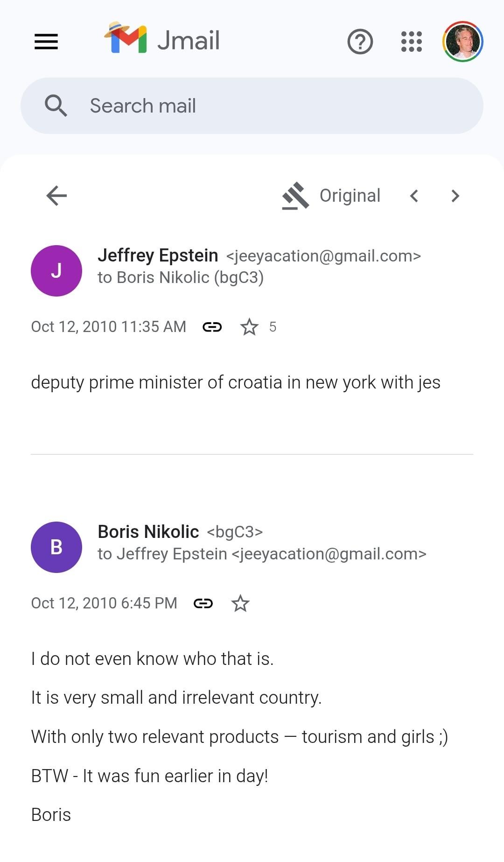Star the 11:35 AM message

point(249,327)
